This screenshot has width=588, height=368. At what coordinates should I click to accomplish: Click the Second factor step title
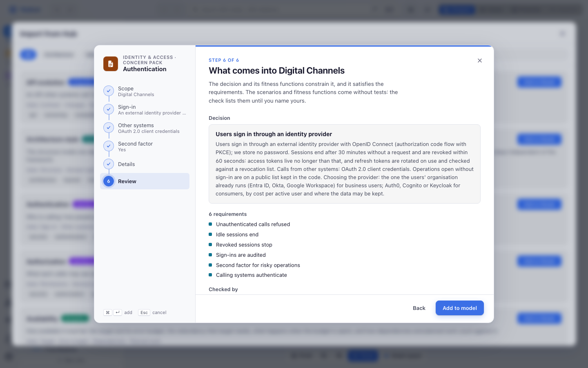[135, 144]
